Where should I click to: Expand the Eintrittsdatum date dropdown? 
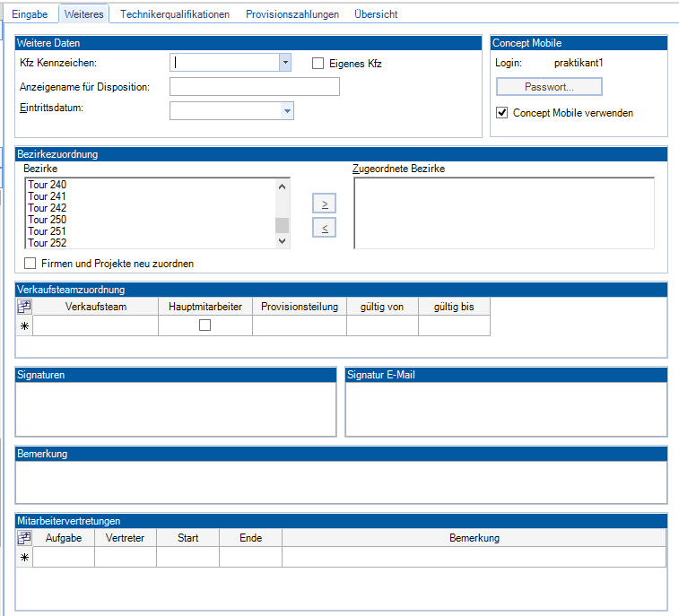coord(287,110)
